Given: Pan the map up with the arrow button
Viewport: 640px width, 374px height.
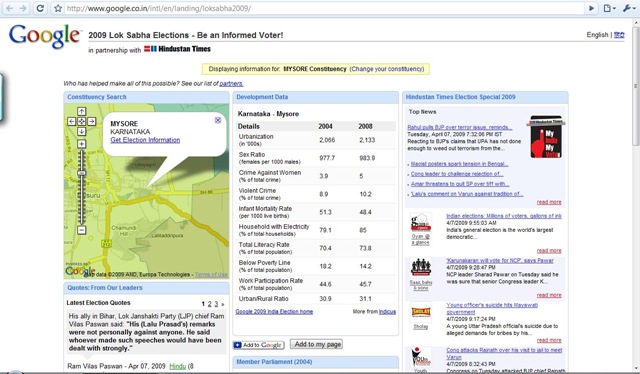Looking at the screenshot, I should tap(81, 111).
